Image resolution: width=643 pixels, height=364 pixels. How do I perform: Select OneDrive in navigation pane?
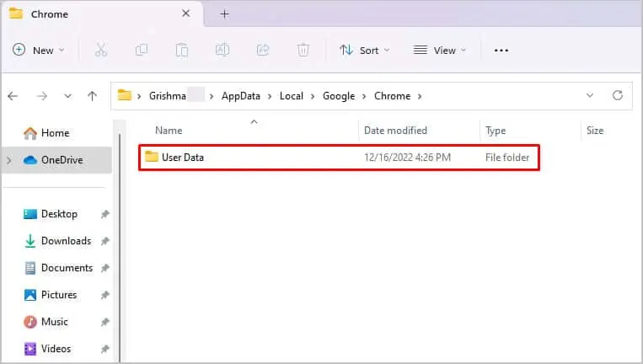pyautogui.click(x=57, y=160)
